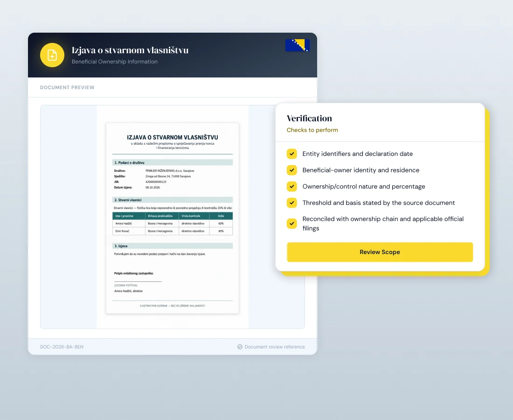Click the declaration date 08.10.2026.
The image size is (513, 420).
pyautogui.click(x=153, y=188)
